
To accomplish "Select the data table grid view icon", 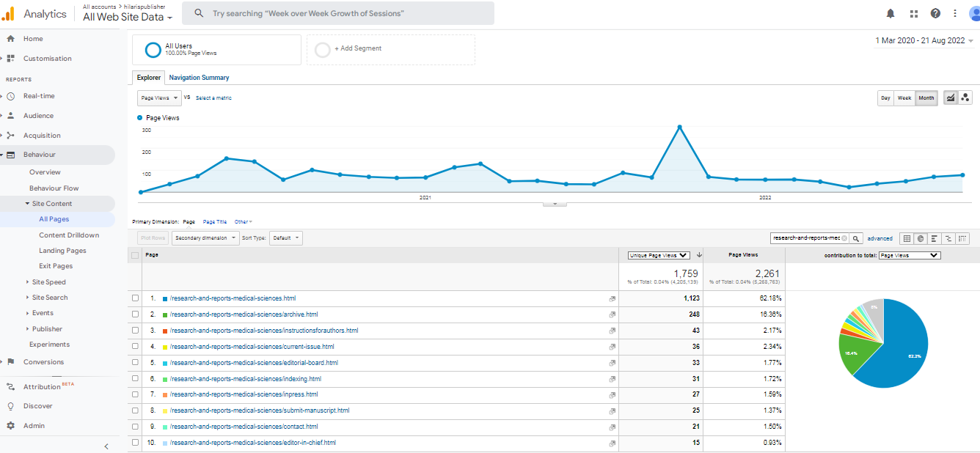I will coord(907,238).
